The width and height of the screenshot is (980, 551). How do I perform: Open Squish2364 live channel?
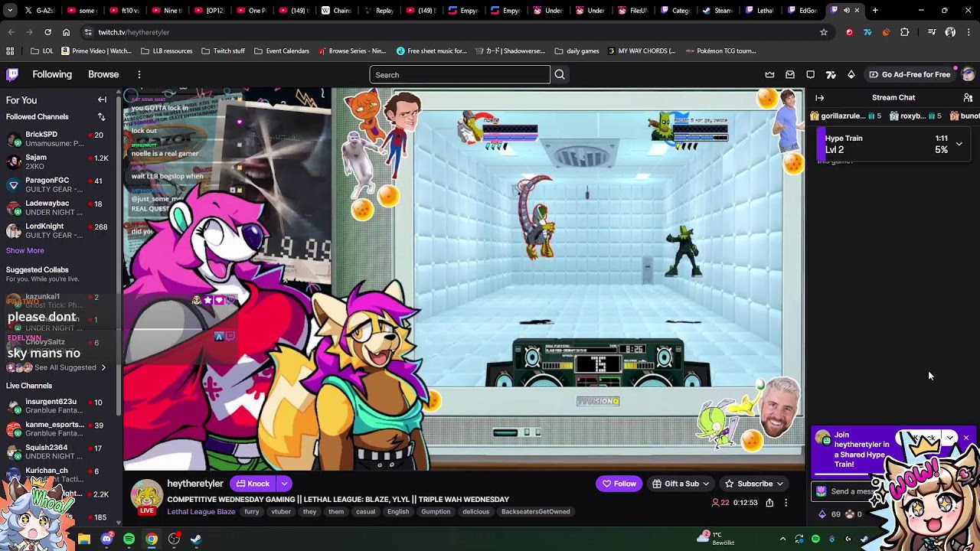tap(61, 452)
